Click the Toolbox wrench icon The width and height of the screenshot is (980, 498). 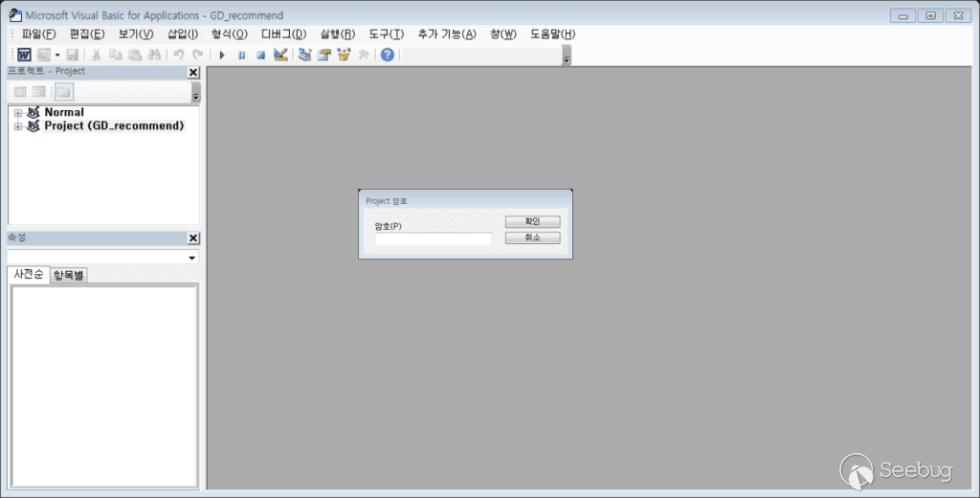[363, 55]
